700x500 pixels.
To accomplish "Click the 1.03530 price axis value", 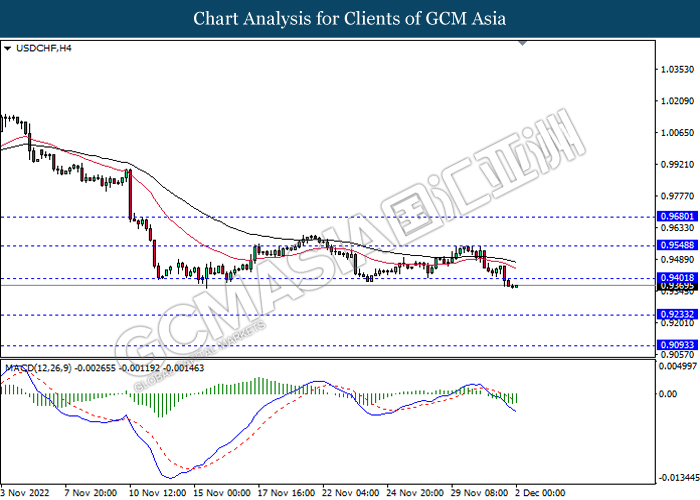I will point(678,69).
